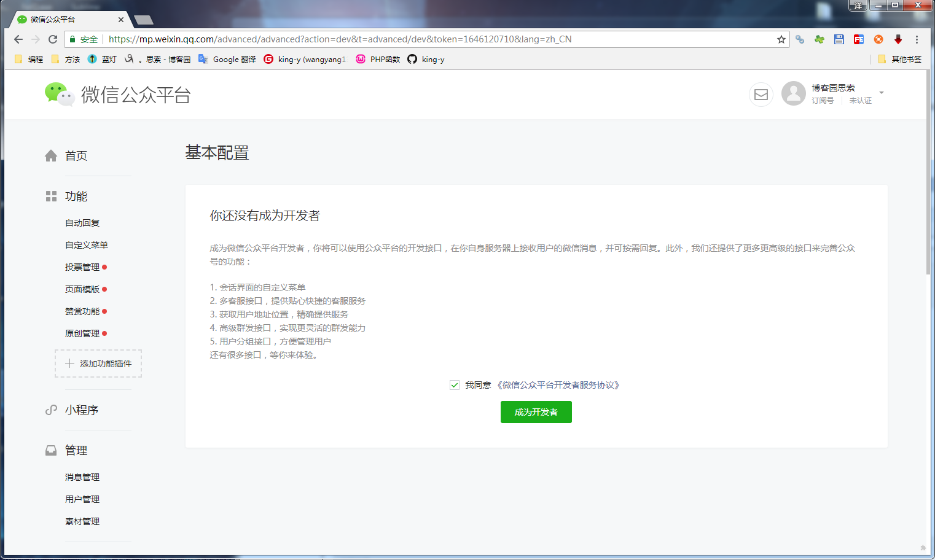Open 自动回复 menu item
Screen dimensions: 935x560
(x=82, y=223)
